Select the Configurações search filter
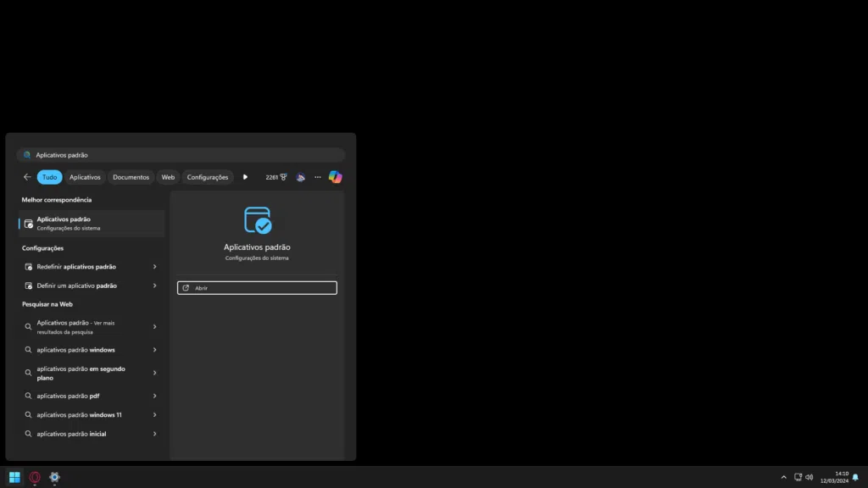The height and width of the screenshot is (488, 868). tap(208, 177)
